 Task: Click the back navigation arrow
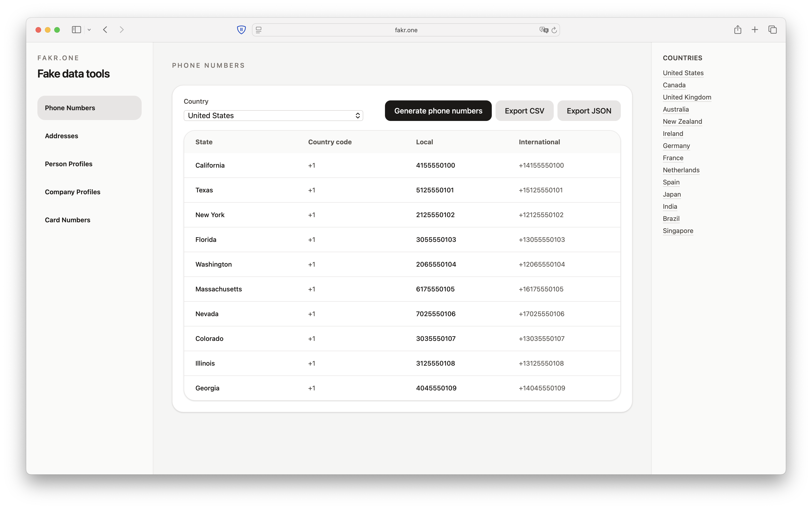[105, 30]
